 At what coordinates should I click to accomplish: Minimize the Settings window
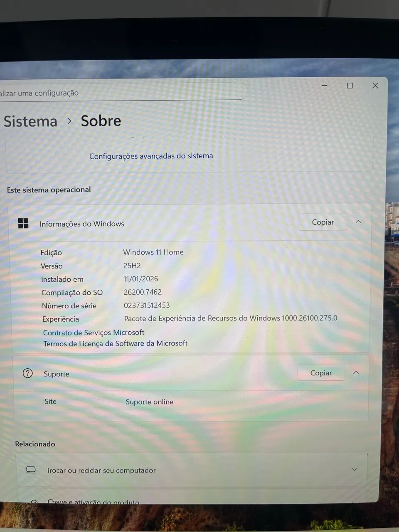(x=325, y=85)
